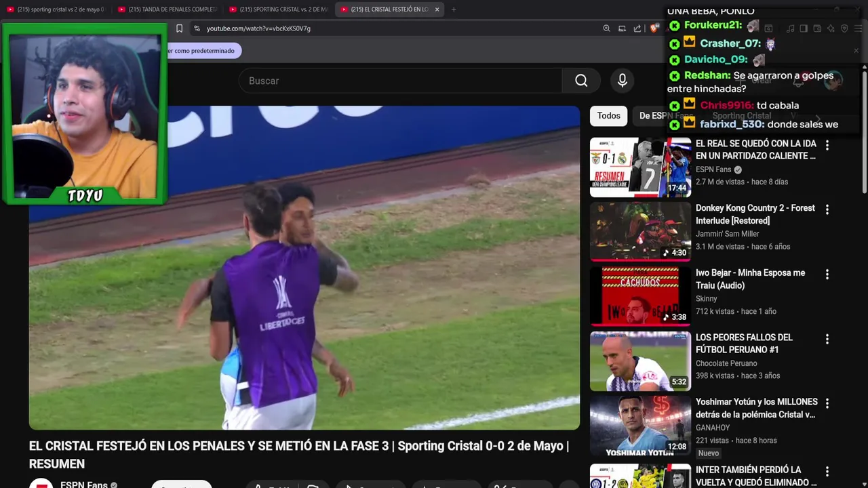The image size is (868, 488).
Task: Open options menu for Iwo Bejar video
Action: [827, 274]
